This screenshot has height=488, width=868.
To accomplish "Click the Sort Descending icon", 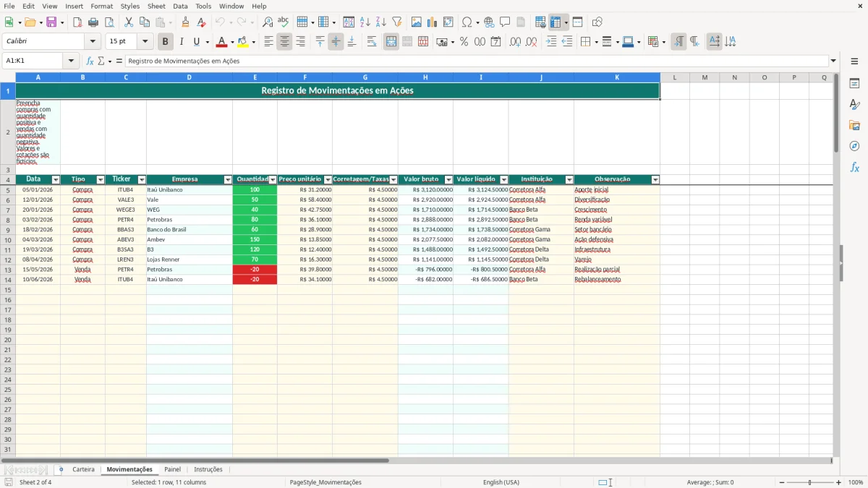I will [x=381, y=22].
